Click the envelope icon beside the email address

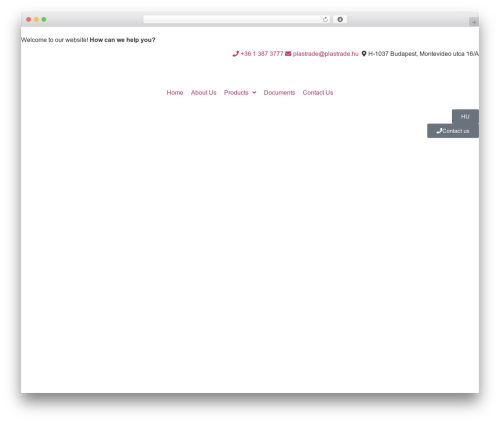click(288, 54)
